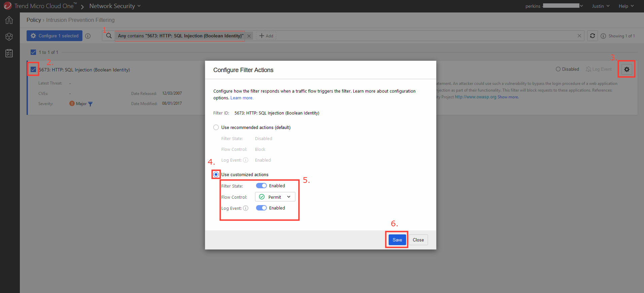Image resolution: width=644 pixels, height=293 pixels.
Task: Remove the search filter tag with X
Action: click(x=249, y=36)
